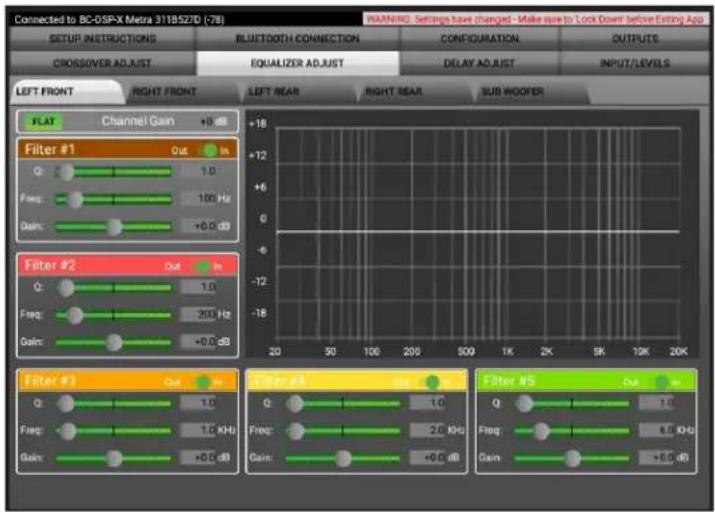Open the Bluetooth Connection tab
Screen dimensions: 715x512
298,39
